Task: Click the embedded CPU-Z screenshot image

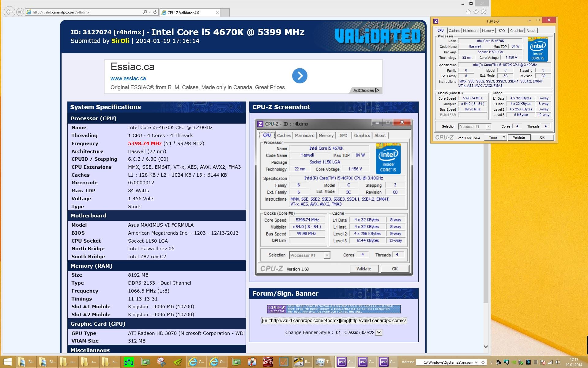Action: point(334,197)
